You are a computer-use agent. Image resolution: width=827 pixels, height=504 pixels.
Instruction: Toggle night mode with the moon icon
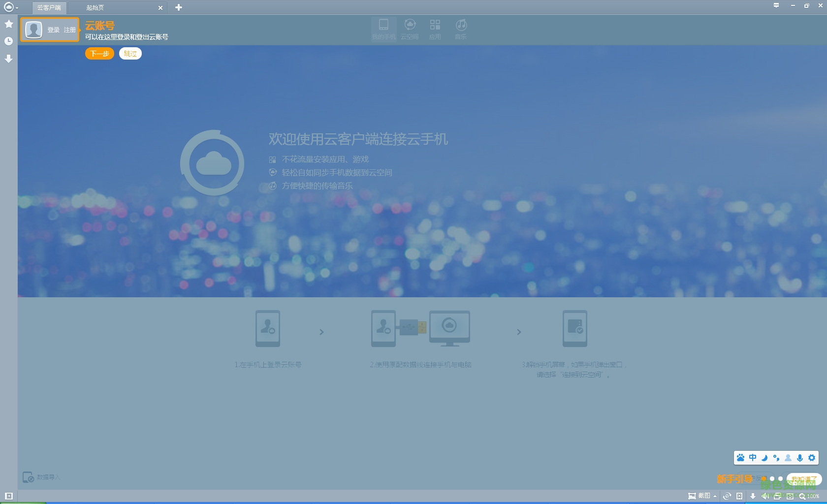[764, 458]
